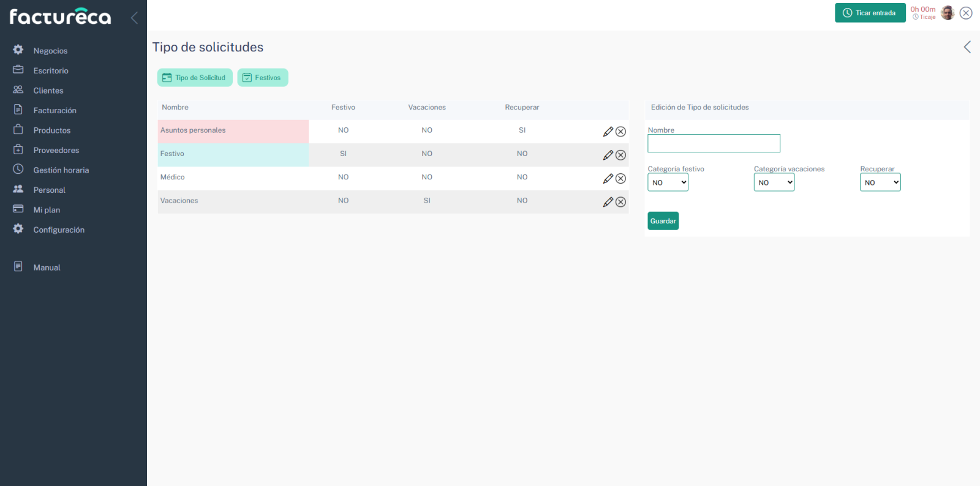Click the Facturación document icon in sidebar
Image resolution: width=980 pixels, height=486 pixels.
(18, 110)
